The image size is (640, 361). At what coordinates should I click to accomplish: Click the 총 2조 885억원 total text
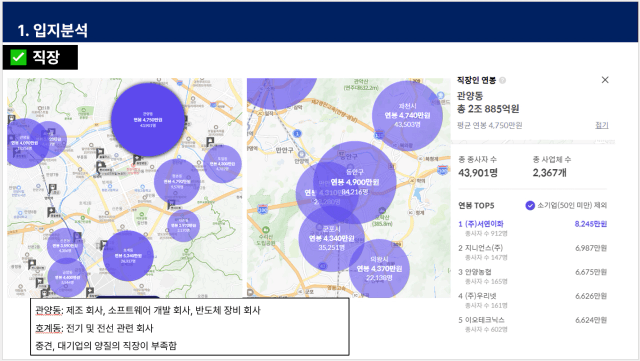coord(488,109)
